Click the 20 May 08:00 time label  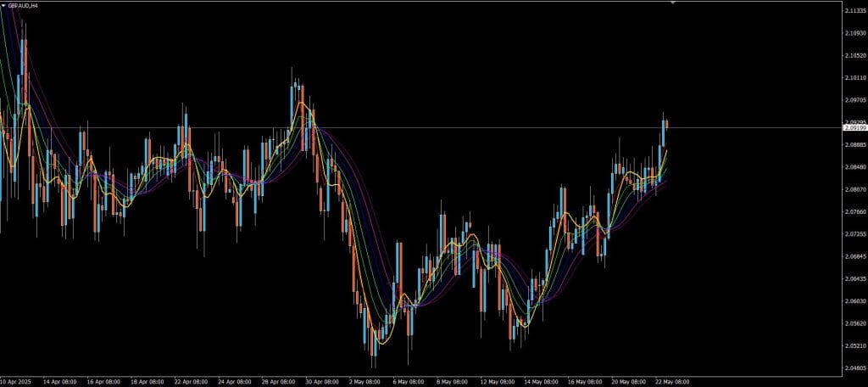[628, 382]
